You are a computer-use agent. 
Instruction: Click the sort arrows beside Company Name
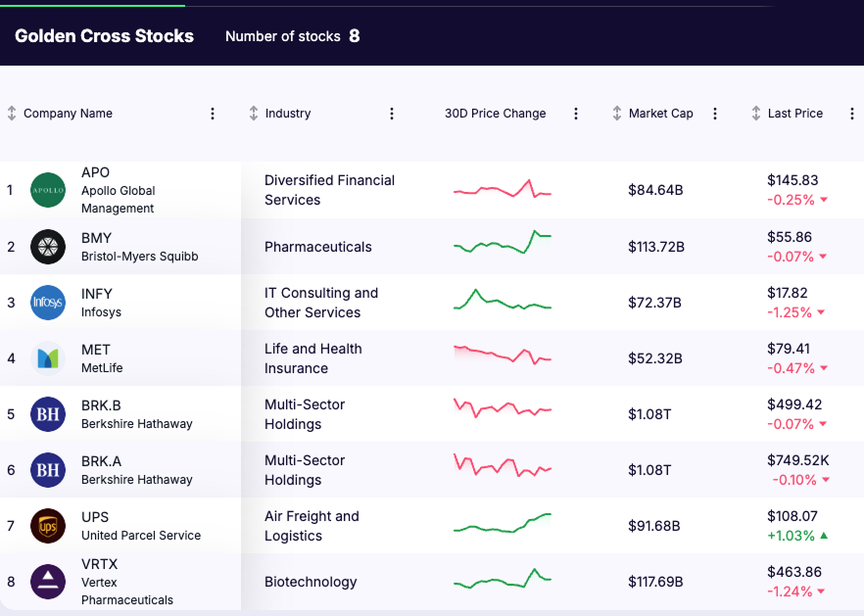click(10, 113)
